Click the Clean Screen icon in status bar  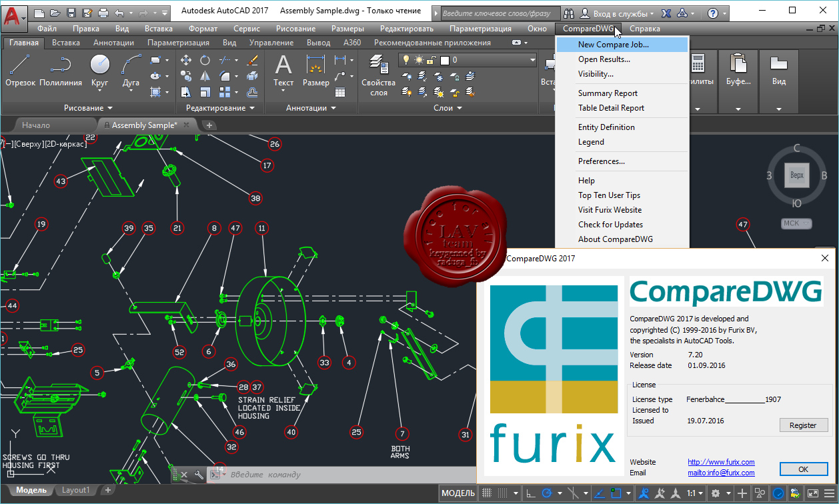coord(813,493)
